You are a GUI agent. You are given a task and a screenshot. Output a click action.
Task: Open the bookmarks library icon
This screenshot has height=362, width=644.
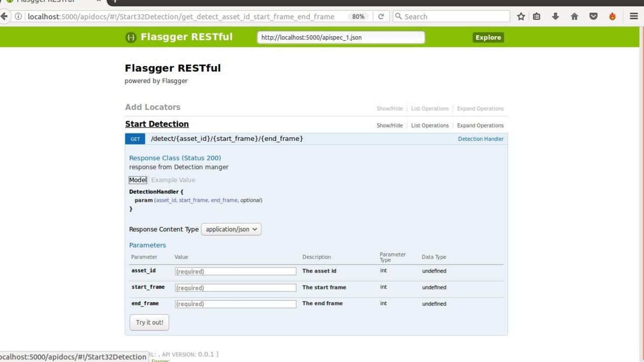536,17
